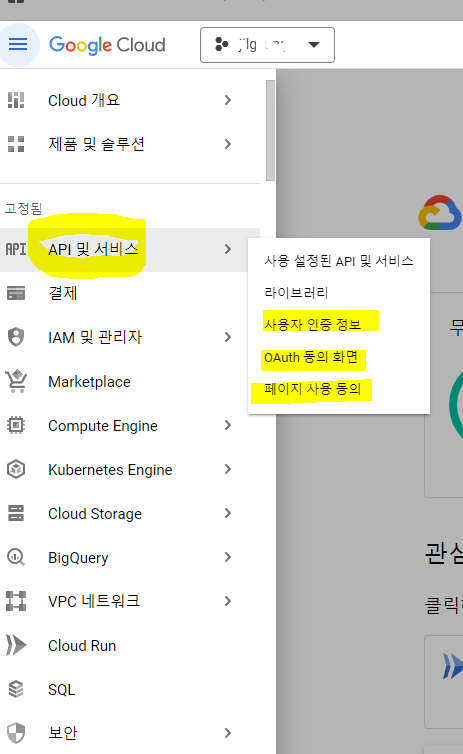The image size is (463, 754).
Task: Expand the 제품 및 솔루션 submenu arrow
Action: (x=228, y=144)
